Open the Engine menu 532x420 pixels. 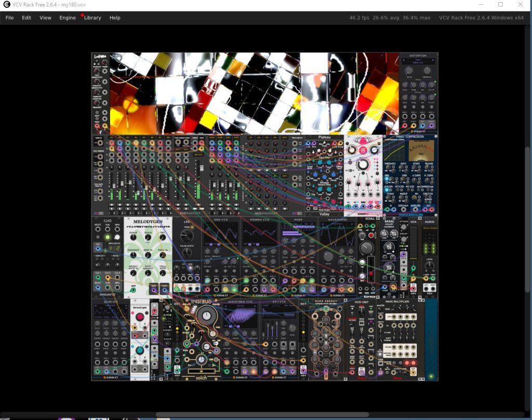68,18
